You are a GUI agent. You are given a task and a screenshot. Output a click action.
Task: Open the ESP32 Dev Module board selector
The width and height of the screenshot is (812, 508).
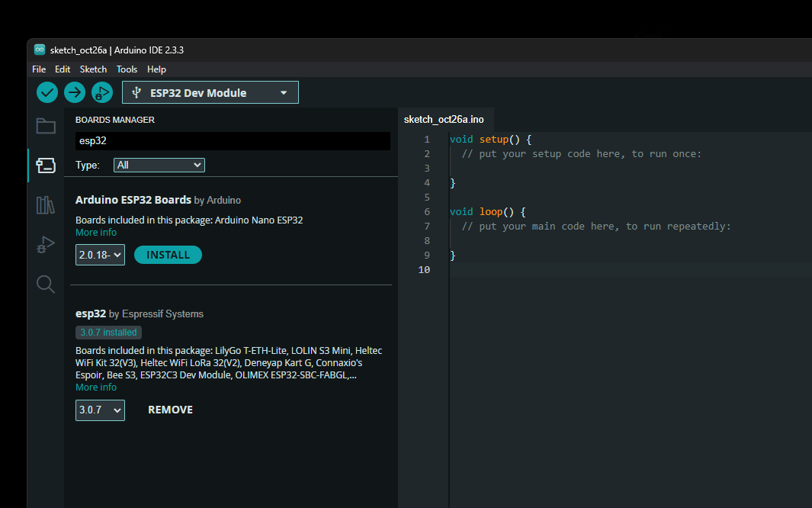pos(210,92)
